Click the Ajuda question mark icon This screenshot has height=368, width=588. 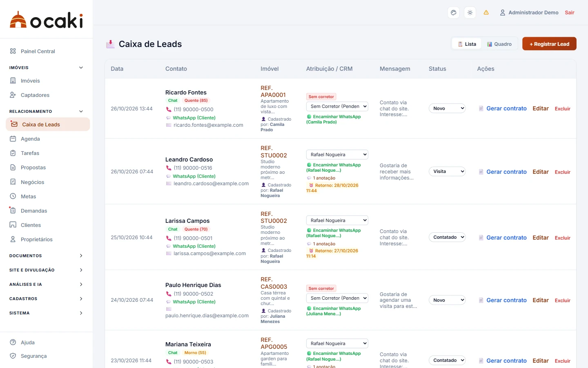point(13,342)
